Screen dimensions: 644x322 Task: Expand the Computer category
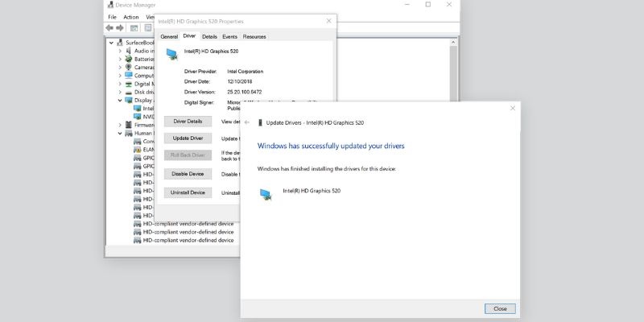coord(120,76)
